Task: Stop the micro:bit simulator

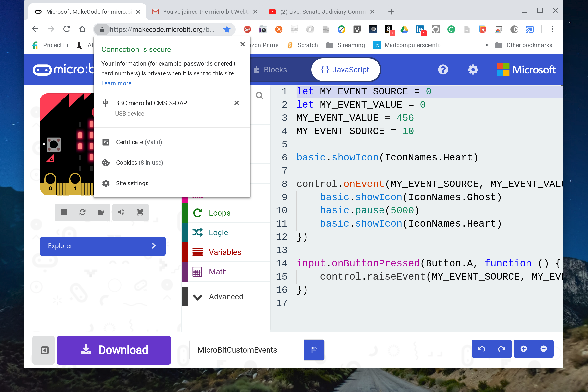Action: (64, 212)
